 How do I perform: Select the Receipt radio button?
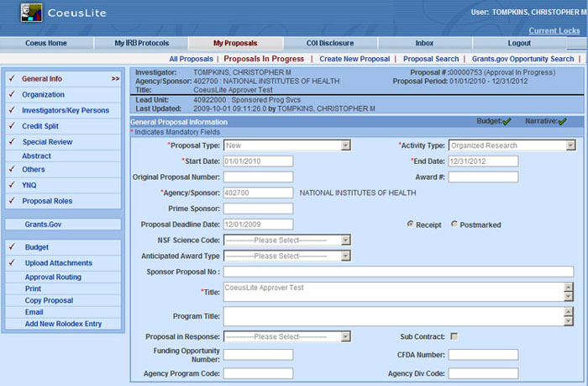[x=410, y=224]
